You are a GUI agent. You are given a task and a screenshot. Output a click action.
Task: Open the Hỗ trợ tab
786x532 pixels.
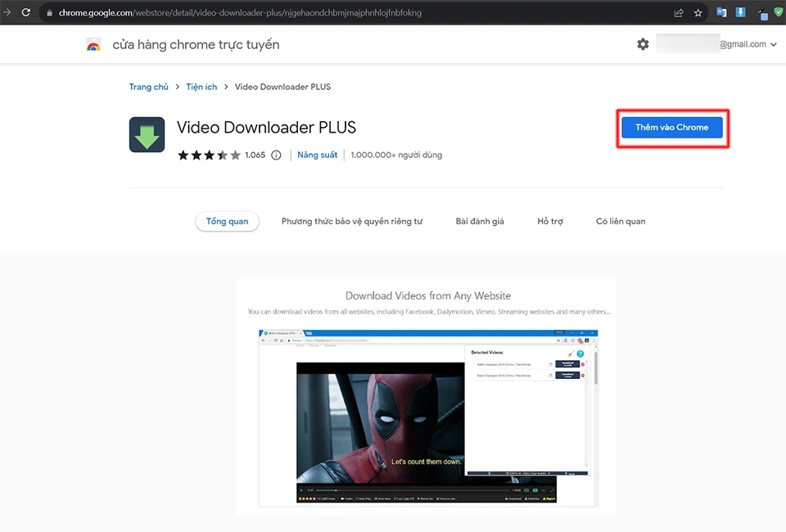tap(550, 221)
